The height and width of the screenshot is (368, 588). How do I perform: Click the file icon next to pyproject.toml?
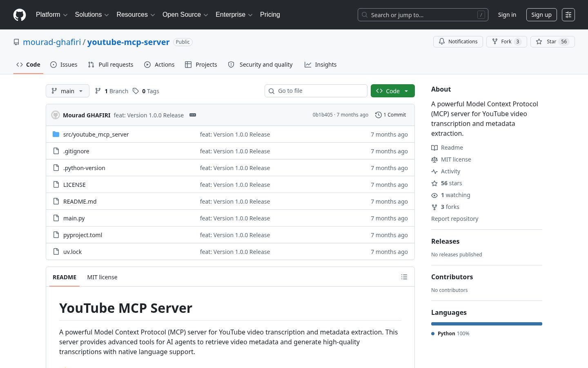[56, 235]
